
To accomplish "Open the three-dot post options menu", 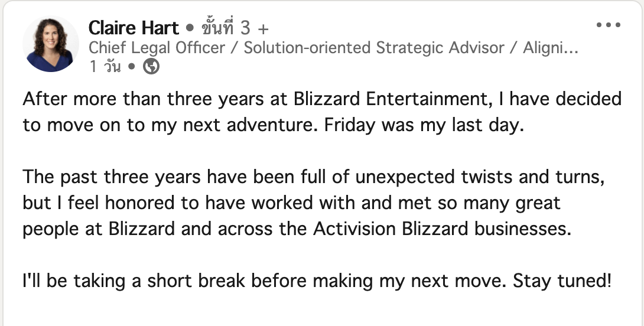I will pyautogui.click(x=609, y=25).
